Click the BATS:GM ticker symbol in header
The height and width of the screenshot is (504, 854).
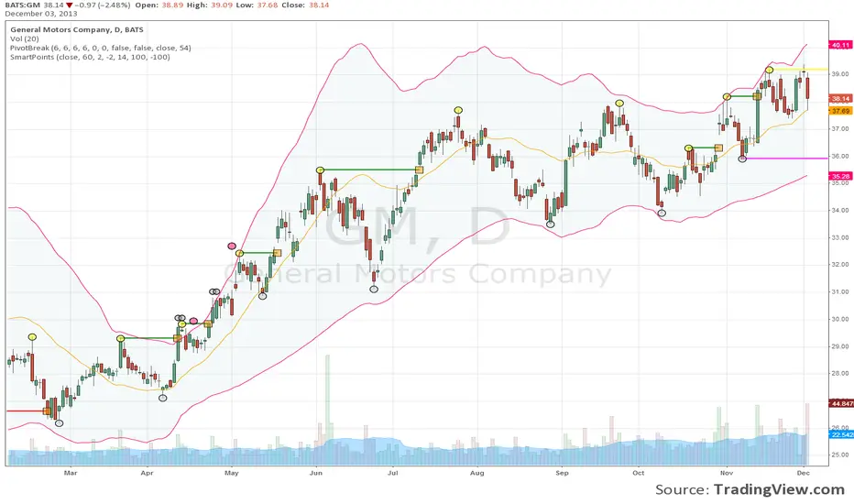tap(22, 5)
